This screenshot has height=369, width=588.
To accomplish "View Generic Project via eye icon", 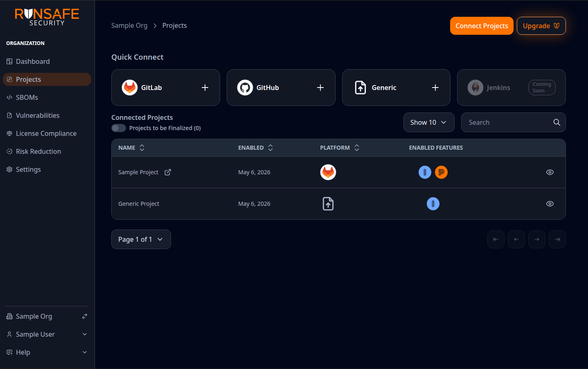I will click(x=550, y=204).
